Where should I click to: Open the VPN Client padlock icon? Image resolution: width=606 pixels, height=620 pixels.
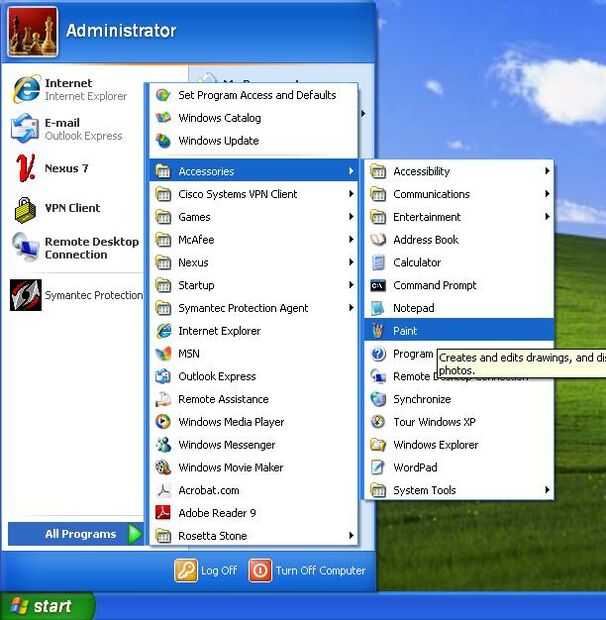[25, 210]
